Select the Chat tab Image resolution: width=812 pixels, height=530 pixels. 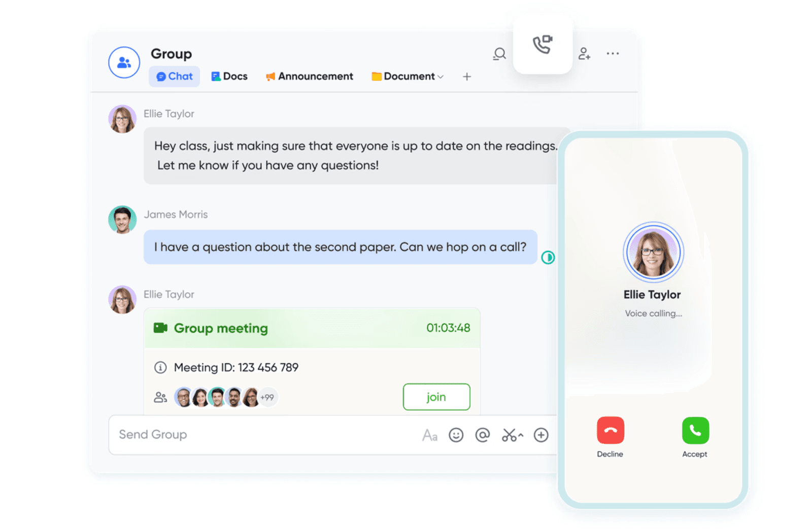coord(174,77)
